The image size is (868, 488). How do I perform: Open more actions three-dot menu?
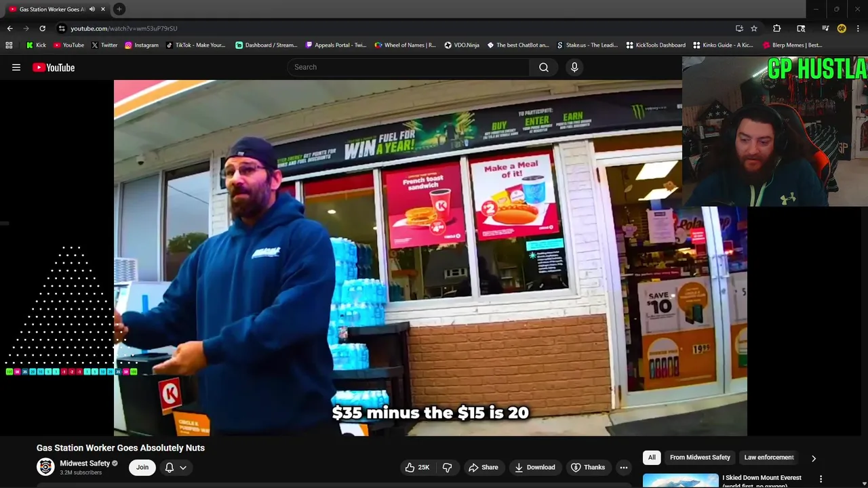coord(624,467)
